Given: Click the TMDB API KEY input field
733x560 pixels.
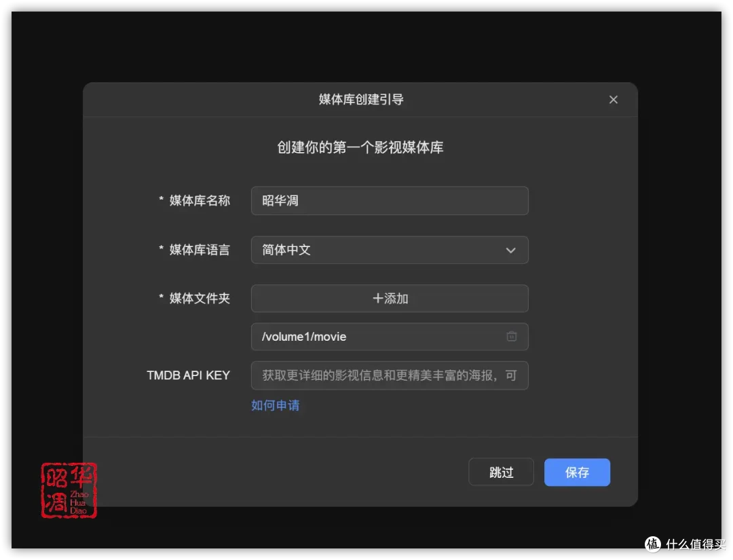Looking at the screenshot, I should pos(390,375).
